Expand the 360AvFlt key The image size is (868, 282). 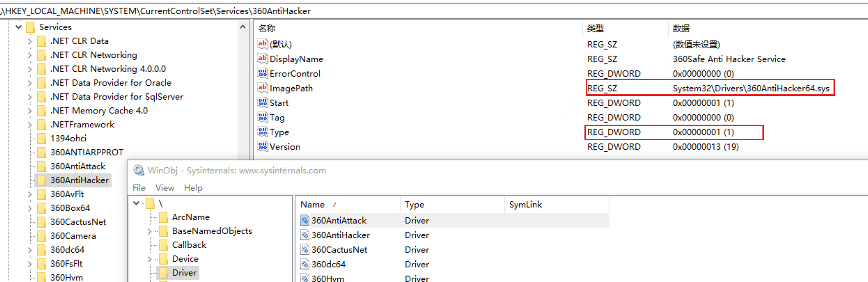[x=30, y=194]
